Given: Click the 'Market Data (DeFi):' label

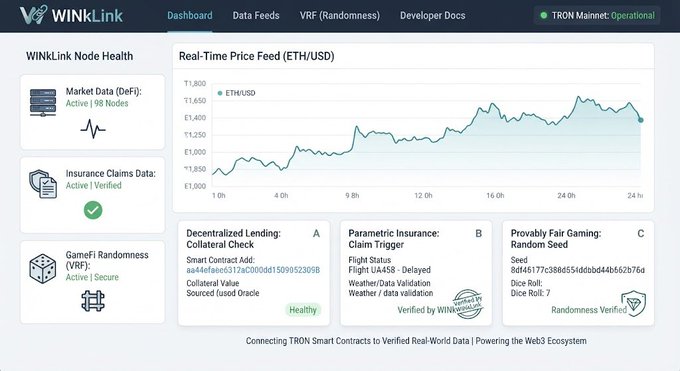Looking at the screenshot, I should [x=104, y=91].
